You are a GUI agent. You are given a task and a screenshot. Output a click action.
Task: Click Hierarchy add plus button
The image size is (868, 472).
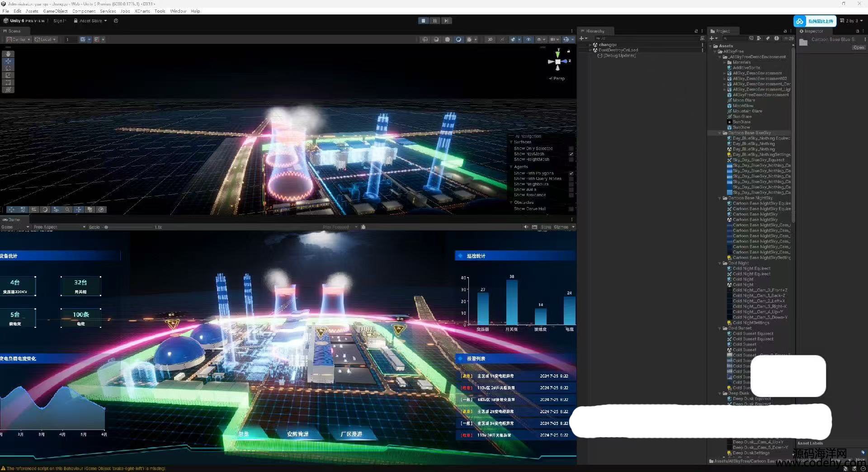583,39
